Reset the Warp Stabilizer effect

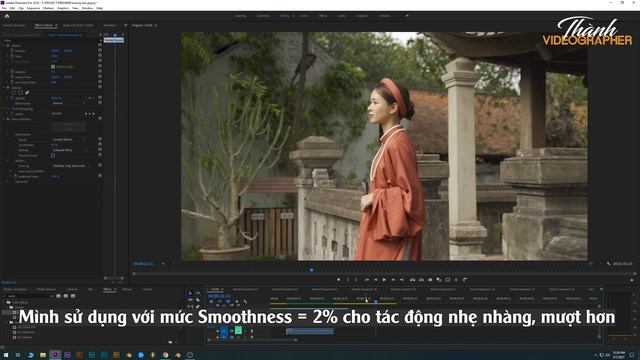click(100, 119)
